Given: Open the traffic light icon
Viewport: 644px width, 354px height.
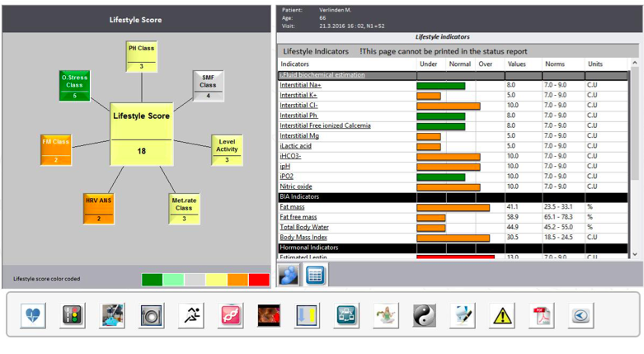Looking at the screenshot, I should coord(73,315).
